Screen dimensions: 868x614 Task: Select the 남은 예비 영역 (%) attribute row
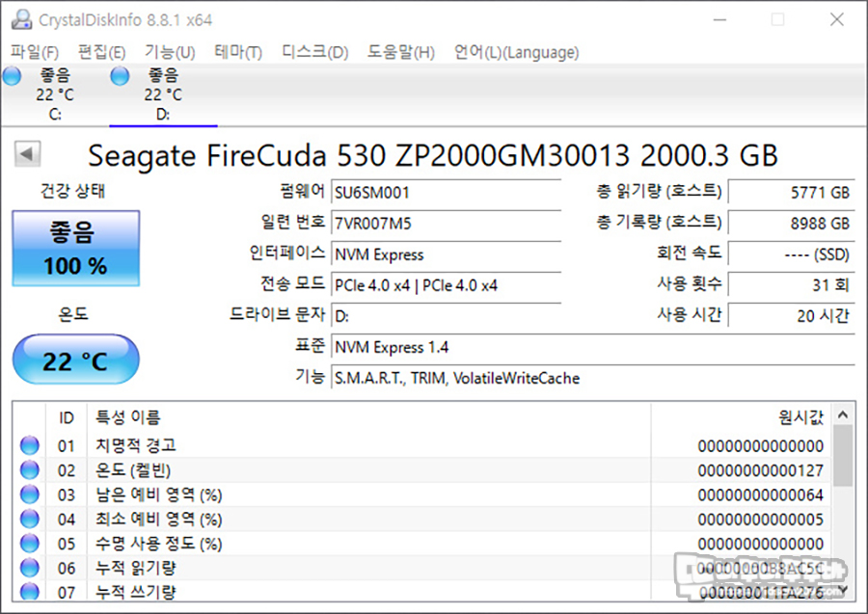(423, 494)
